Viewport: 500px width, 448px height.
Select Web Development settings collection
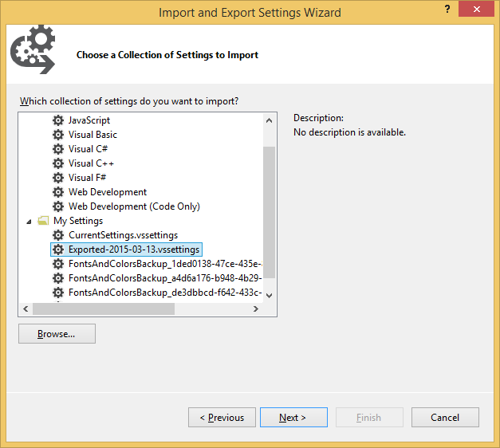coord(107,192)
